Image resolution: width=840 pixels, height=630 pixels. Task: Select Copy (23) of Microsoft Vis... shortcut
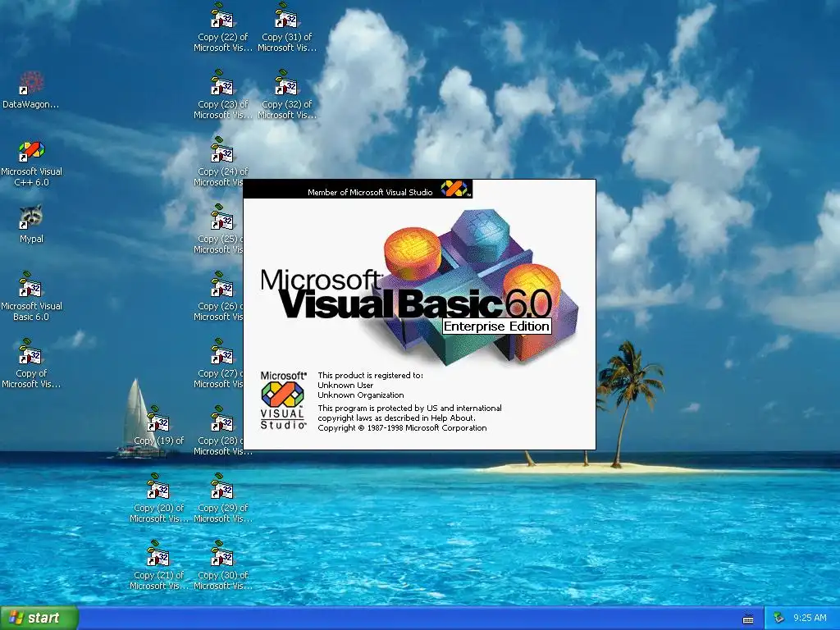pyautogui.click(x=223, y=95)
